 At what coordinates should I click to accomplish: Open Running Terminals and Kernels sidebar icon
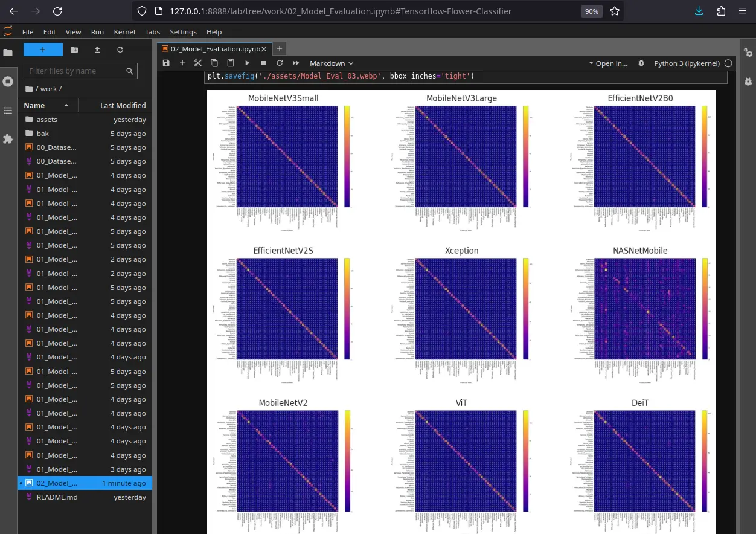tap(8, 81)
